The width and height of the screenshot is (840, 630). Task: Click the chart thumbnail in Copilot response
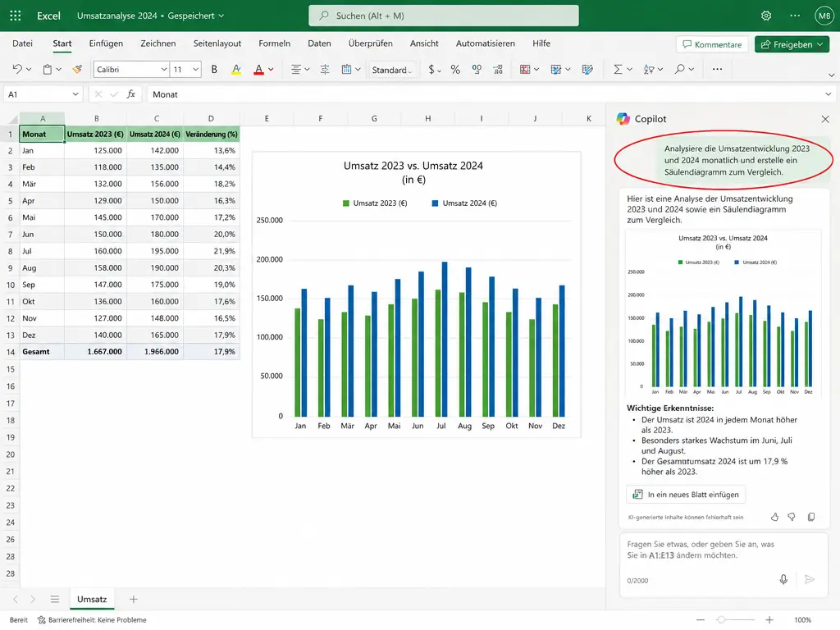pos(724,315)
